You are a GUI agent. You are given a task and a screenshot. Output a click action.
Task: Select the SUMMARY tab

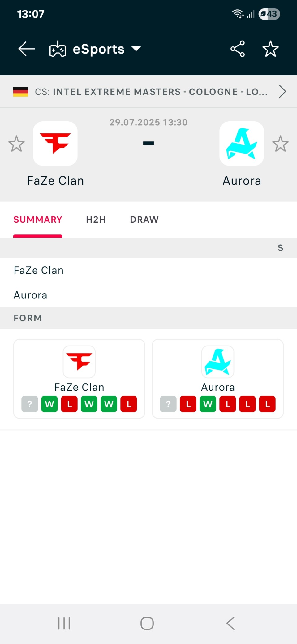(x=38, y=220)
